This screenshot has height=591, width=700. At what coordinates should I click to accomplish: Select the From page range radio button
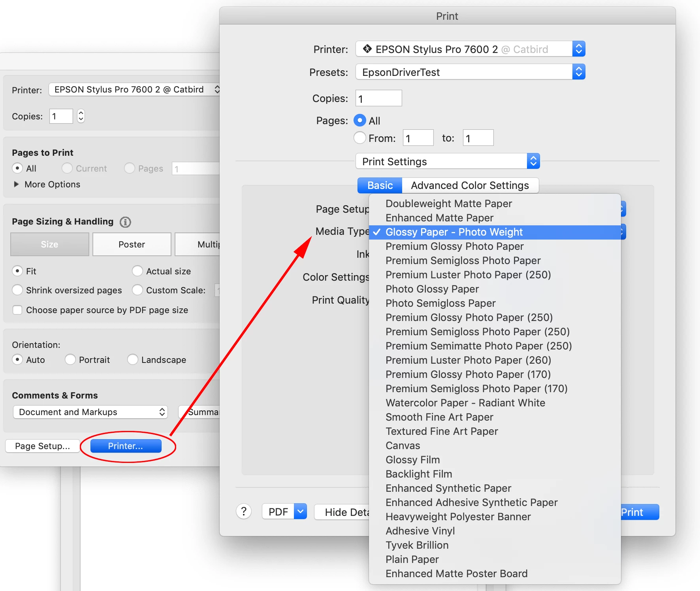(359, 138)
